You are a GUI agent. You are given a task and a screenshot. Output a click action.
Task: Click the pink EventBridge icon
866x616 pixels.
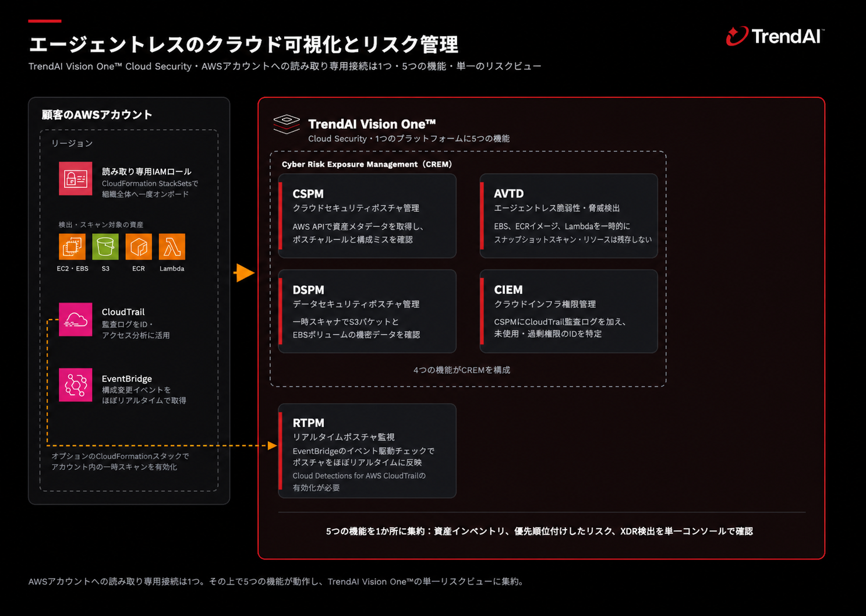(x=75, y=385)
